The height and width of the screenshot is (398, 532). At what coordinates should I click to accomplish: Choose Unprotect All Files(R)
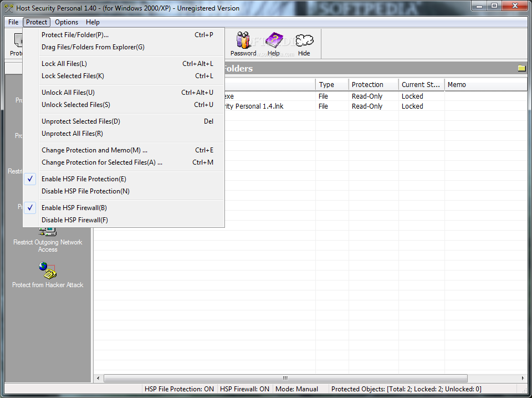click(x=124, y=134)
